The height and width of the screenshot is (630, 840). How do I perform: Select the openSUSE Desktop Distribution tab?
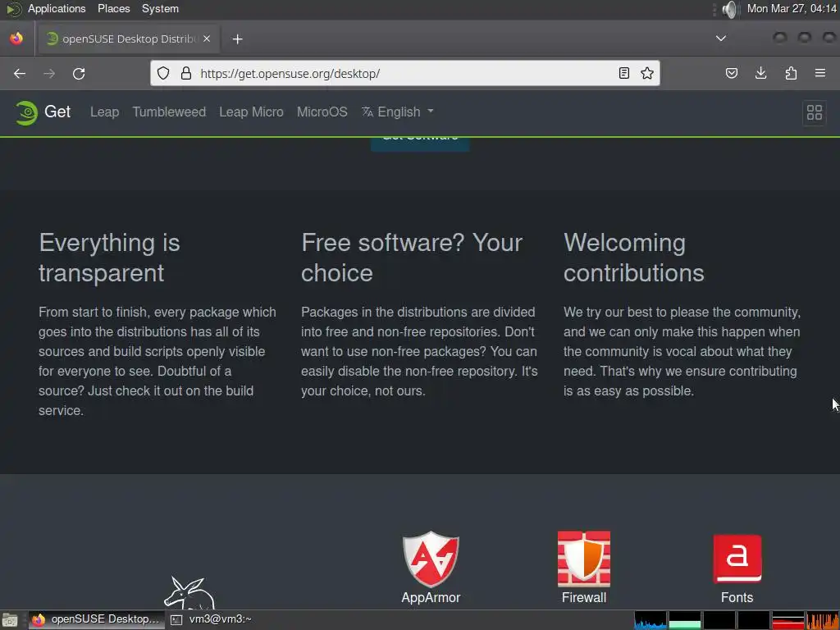[x=129, y=39]
